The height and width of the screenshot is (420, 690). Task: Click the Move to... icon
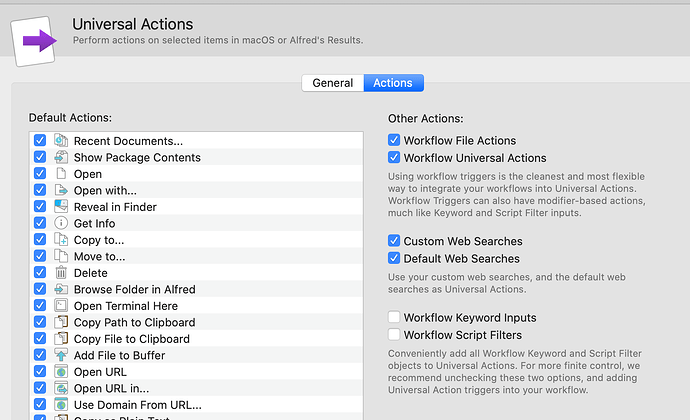coord(61,256)
